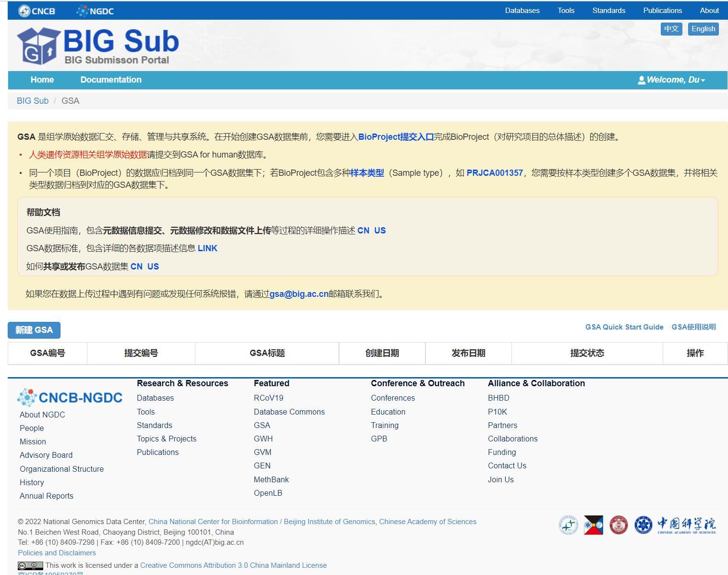Switch language to 中文
728x575 pixels.
(x=671, y=29)
